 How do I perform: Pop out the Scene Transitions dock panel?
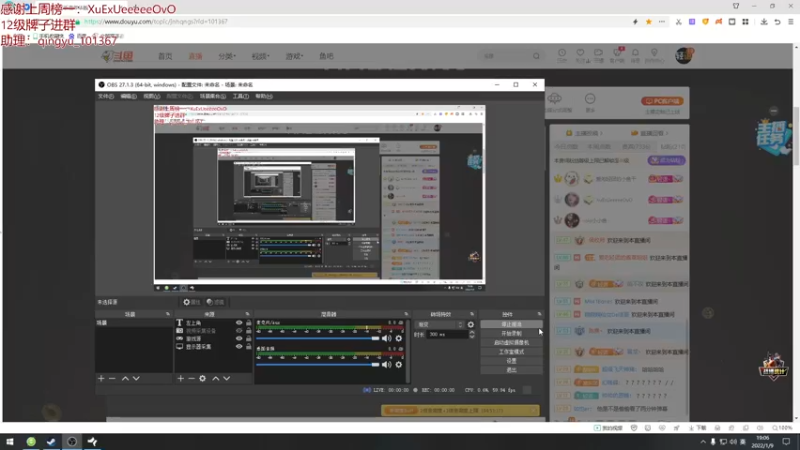[x=472, y=314]
